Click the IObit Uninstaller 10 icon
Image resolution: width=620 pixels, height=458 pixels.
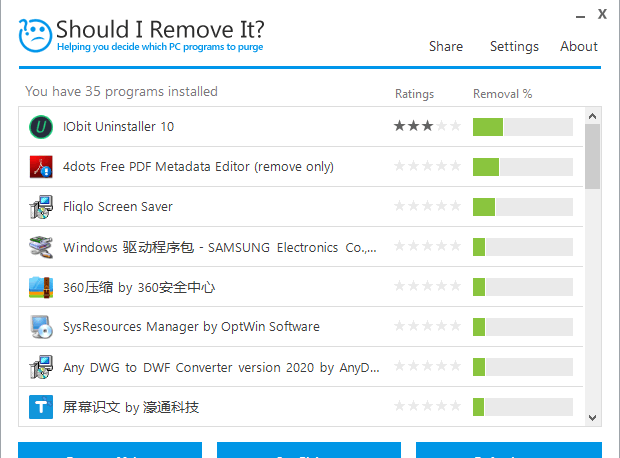[x=41, y=127]
